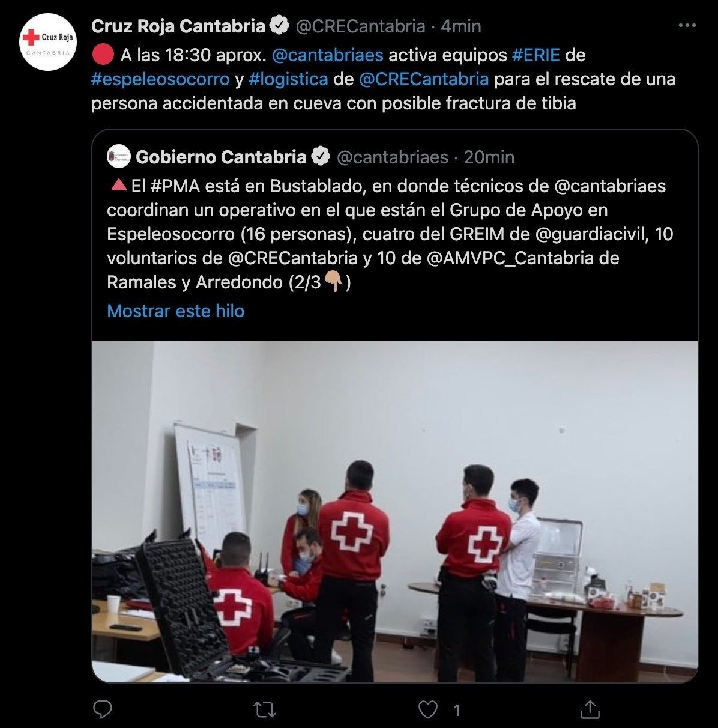This screenshot has width=718, height=728.
Task: Open the #ERIE hashtag
Action: (535, 55)
